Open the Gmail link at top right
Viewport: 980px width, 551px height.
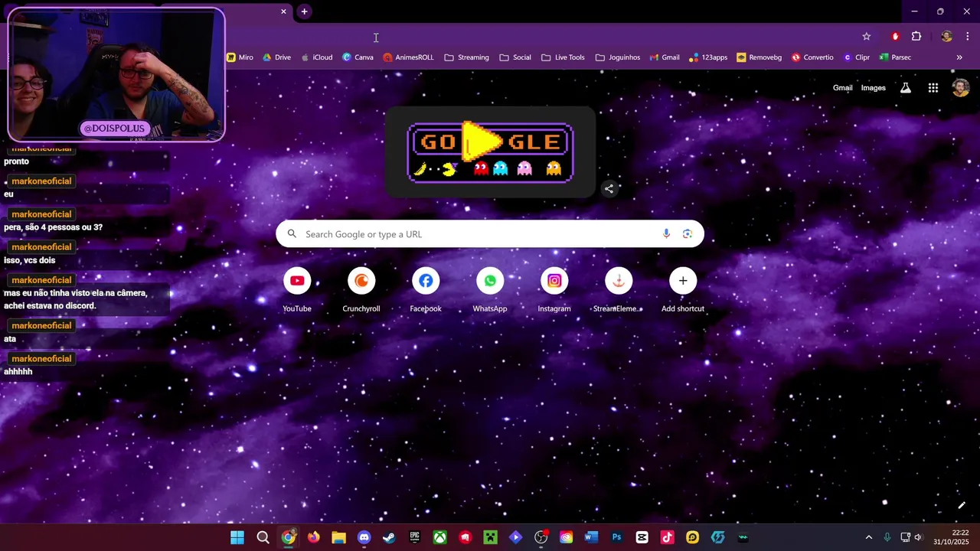pos(843,88)
